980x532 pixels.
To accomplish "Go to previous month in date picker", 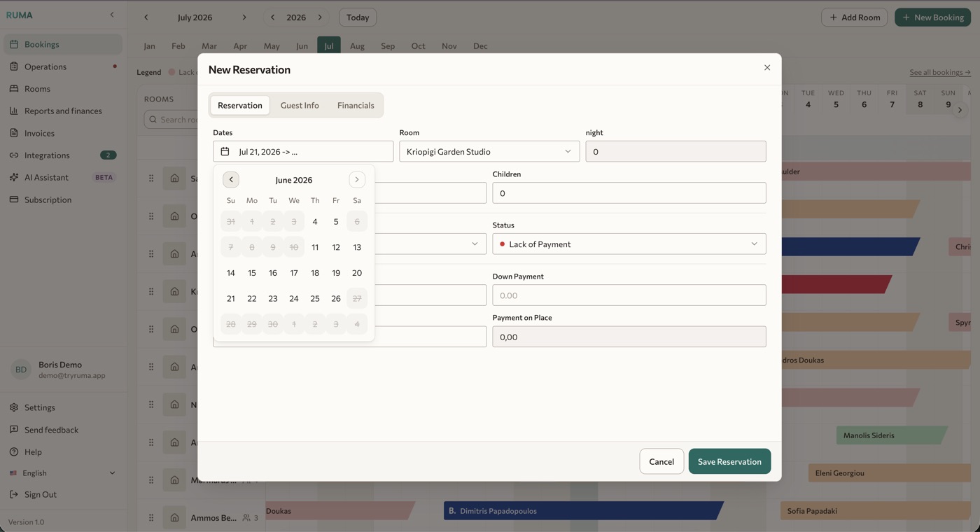I will 231,180.
